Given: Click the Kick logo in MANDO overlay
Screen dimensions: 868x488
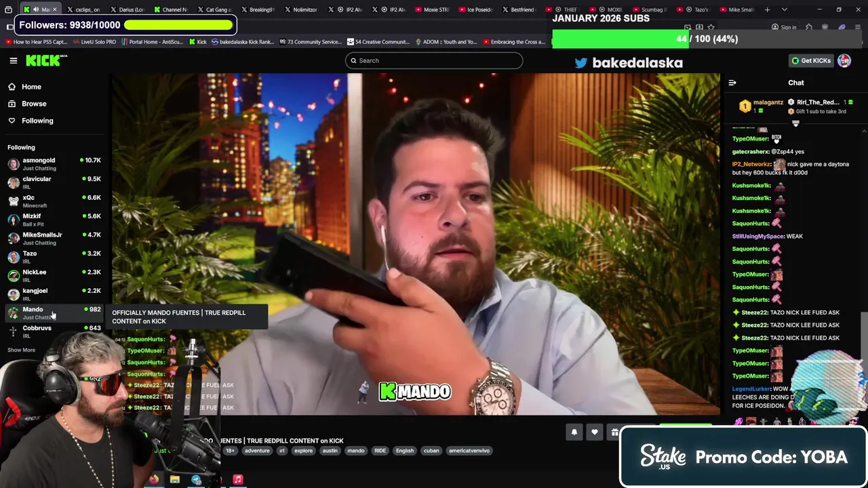Looking at the screenshot, I should pos(387,391).
